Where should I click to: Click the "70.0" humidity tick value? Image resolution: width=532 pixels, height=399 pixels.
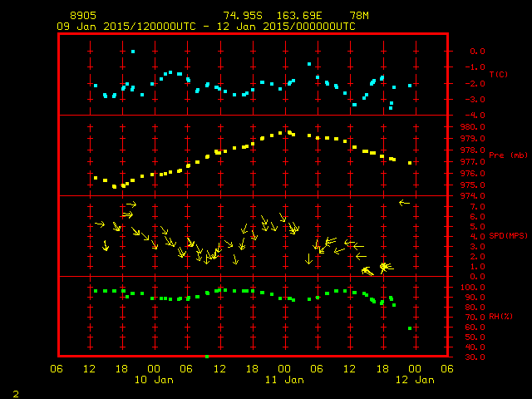tap(475, 318)
